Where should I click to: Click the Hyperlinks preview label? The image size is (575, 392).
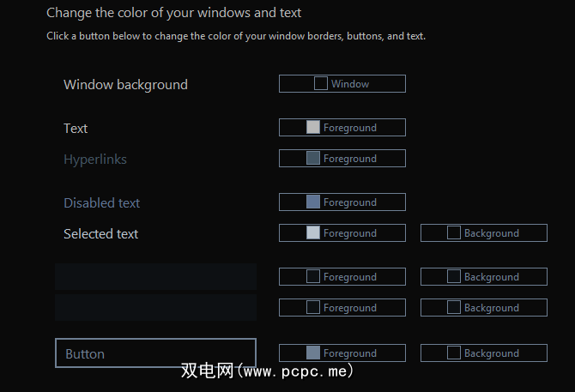[x=95, y=160]
